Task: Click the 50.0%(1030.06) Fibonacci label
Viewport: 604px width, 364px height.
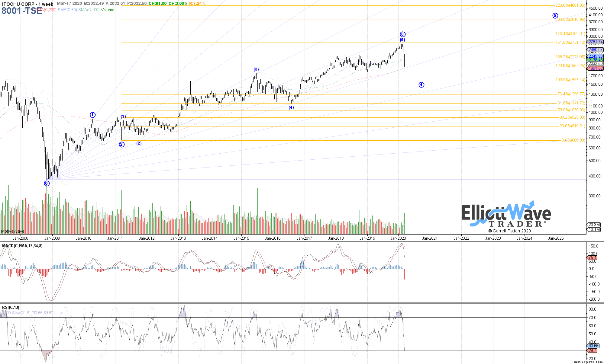Action: (571, 110)
